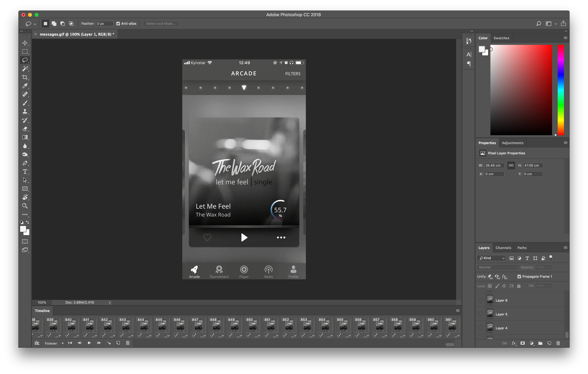Click the vertical hue spectrum slider
Screen dimensions: 588x374
(561, 90)
